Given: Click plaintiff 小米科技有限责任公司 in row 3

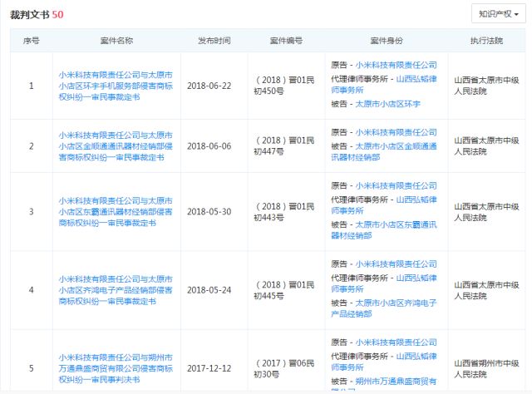Looking at the screenshot, I should (396, 185).
